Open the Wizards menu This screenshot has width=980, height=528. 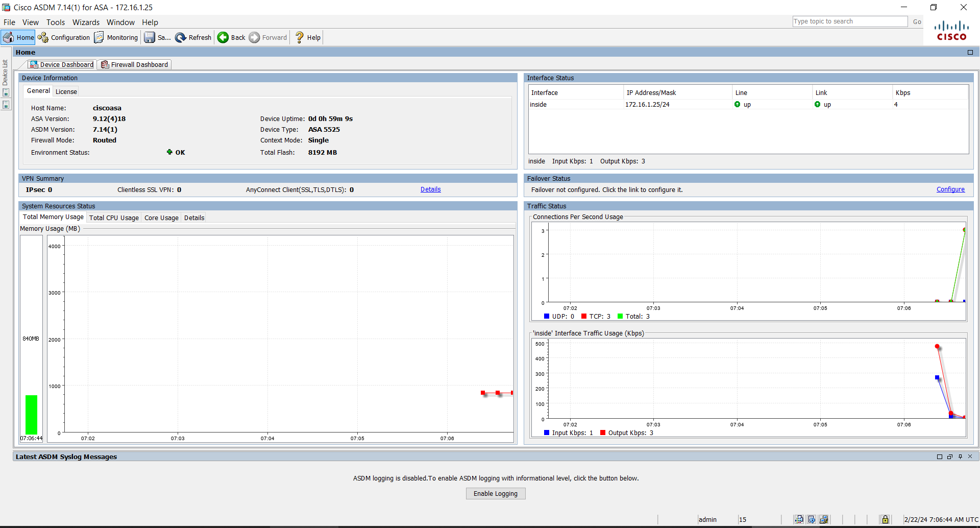86,22
